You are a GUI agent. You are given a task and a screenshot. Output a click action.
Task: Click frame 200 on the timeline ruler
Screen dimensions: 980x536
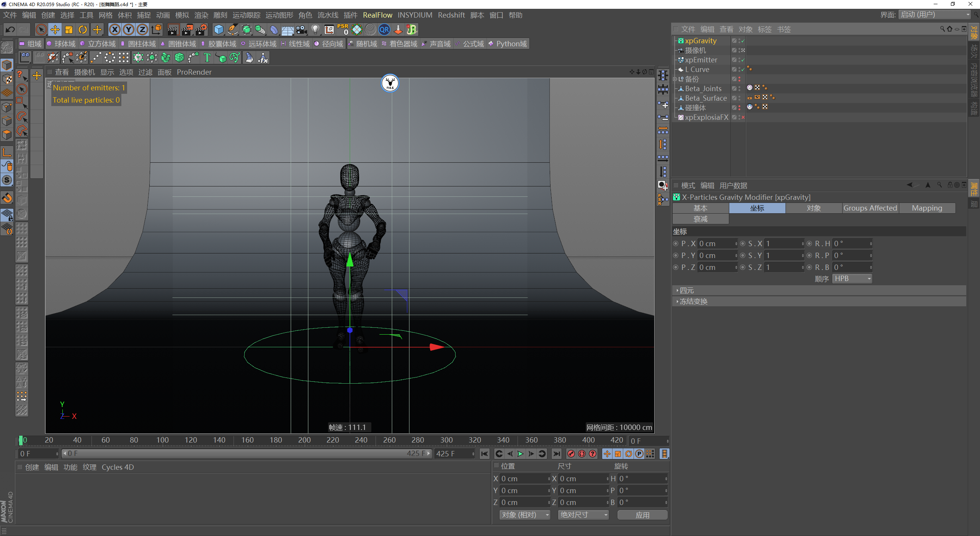304,440
